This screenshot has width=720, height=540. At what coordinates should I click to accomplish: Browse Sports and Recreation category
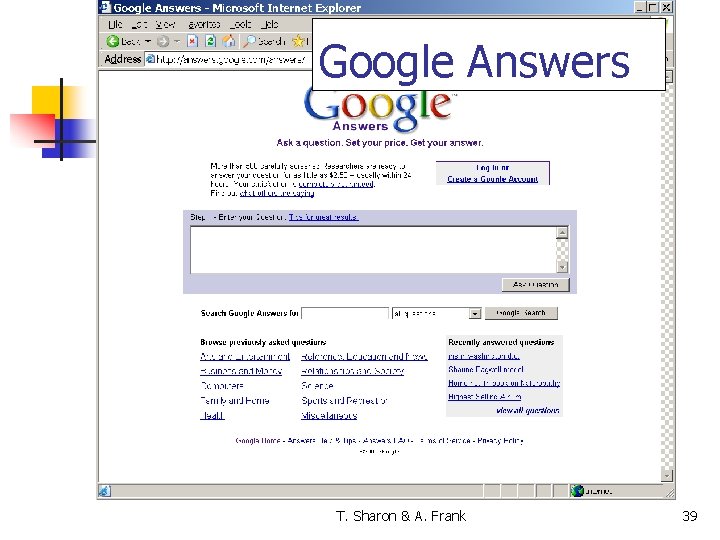pos(344,401)
